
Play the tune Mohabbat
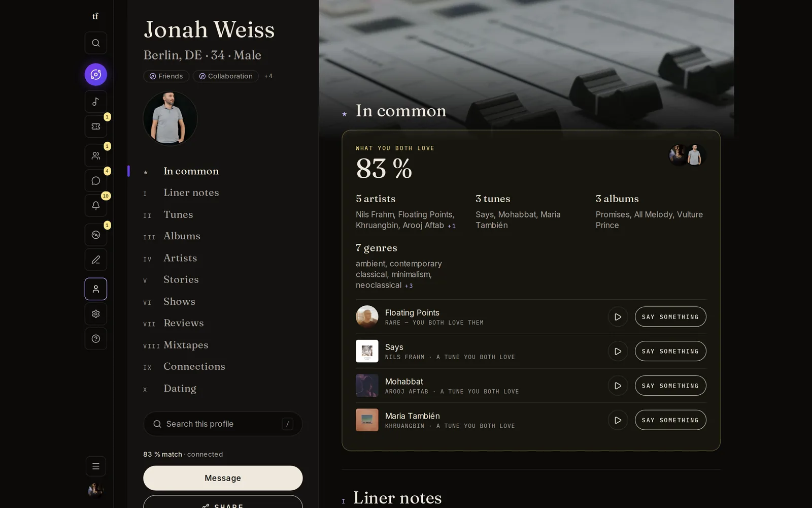(618, 386)
